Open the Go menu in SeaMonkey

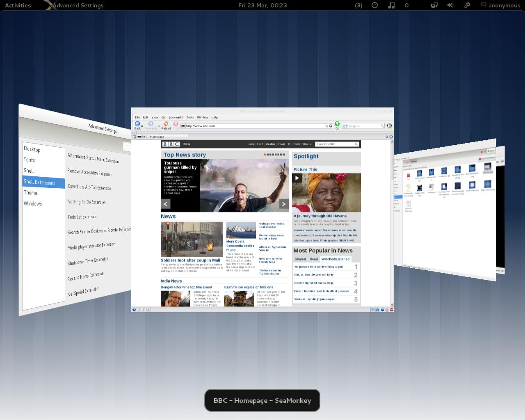(x=163, y=117)
